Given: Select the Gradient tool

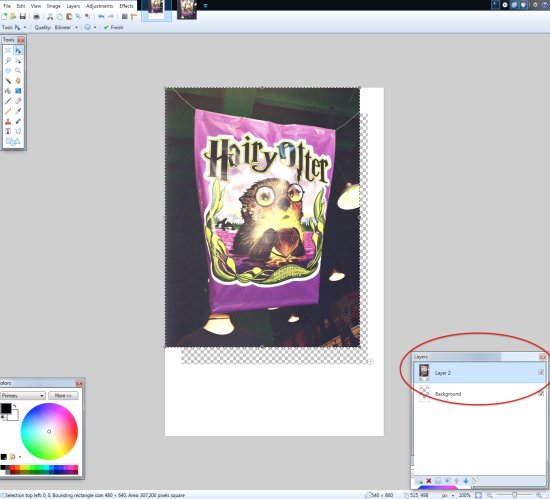Looking at the screenshot, I should [x=18, y=91].
